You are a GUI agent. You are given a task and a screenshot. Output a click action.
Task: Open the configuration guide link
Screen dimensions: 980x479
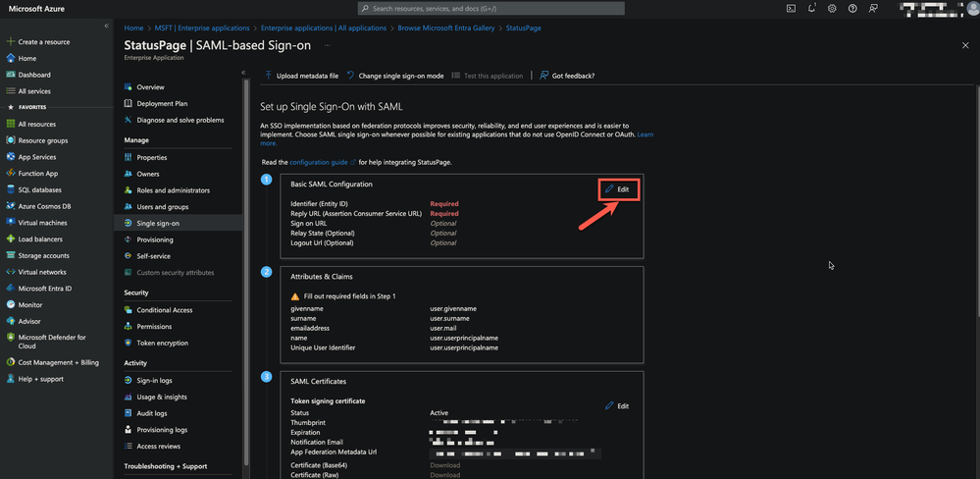[323, 162]
